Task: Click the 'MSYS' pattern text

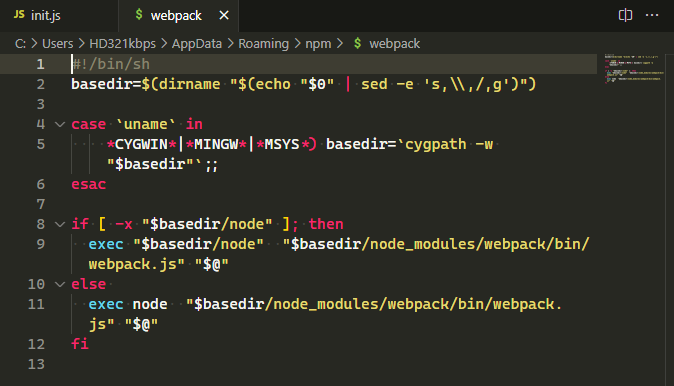Action: point(282,144)
